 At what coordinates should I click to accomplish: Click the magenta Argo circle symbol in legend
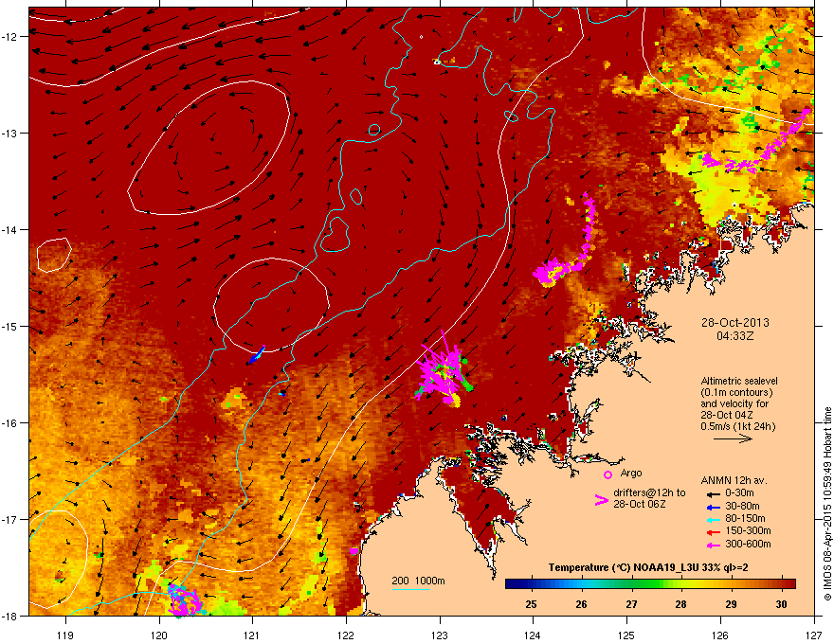607,474
